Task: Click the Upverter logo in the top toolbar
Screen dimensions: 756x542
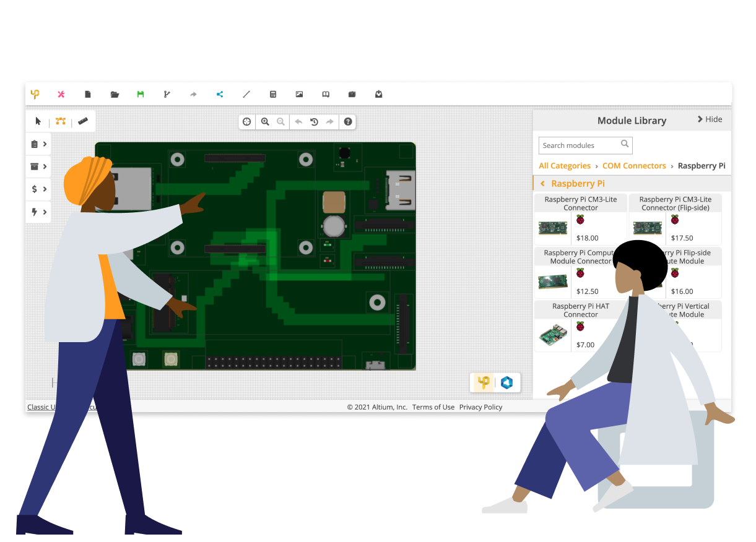Action: coord(35,94)
